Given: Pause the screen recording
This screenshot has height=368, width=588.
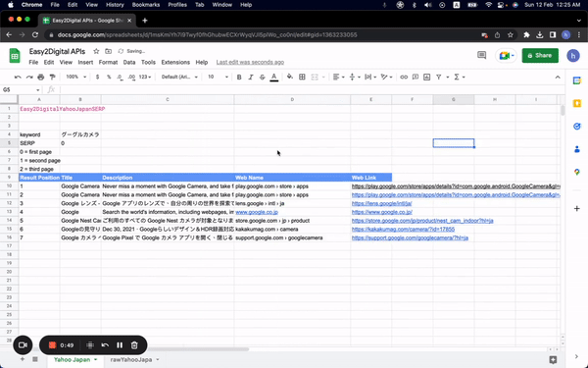Looking at the screenshot, I should point(120,345).
